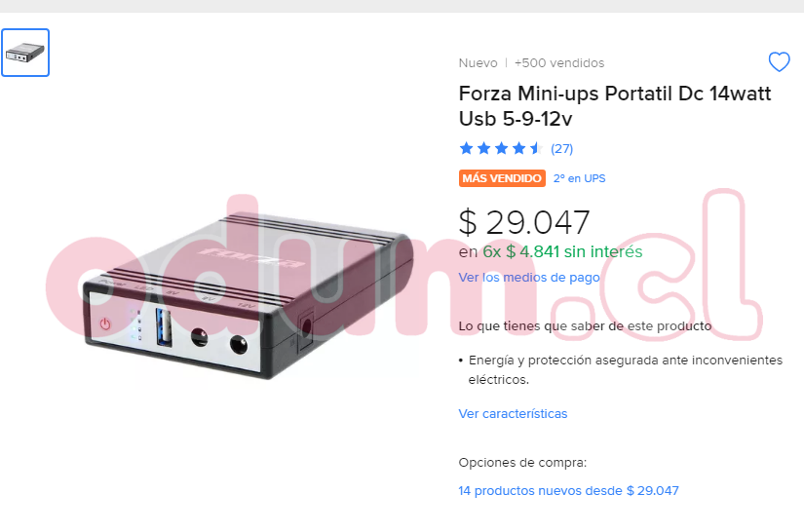Click the Forza Mini-ups product title

(615, 106)
